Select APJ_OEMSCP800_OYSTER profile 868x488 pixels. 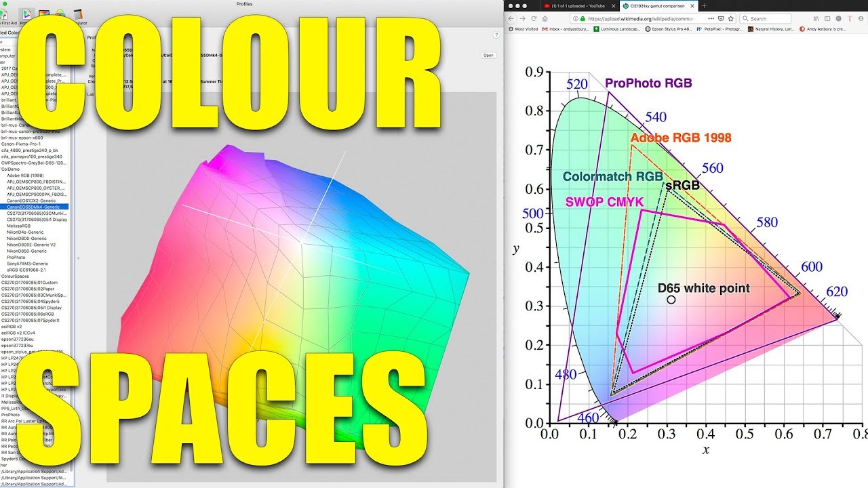pos(37,188)
